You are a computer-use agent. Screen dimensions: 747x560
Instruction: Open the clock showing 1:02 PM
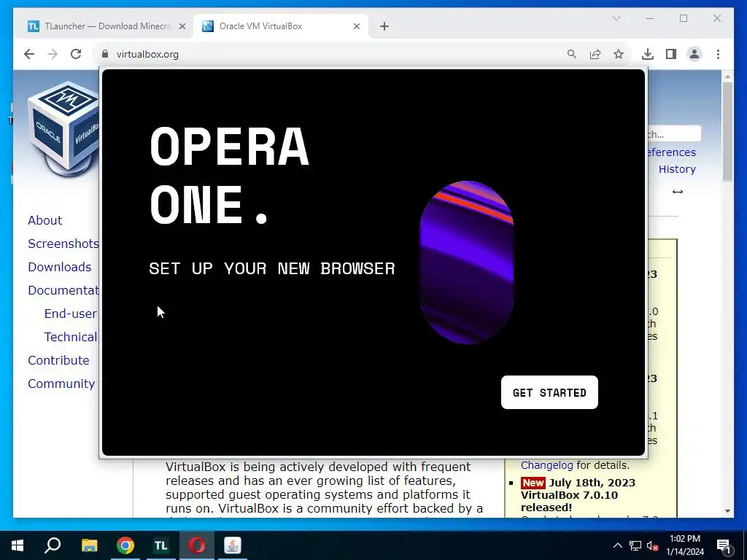click(x=684, y=545)
